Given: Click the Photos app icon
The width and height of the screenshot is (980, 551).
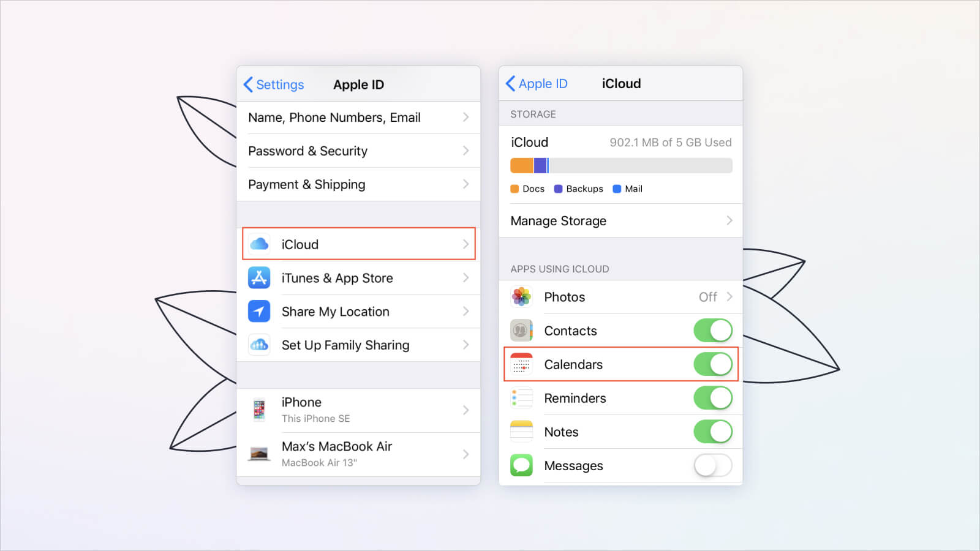Looking at the screenshot, I should coord(521,297).
